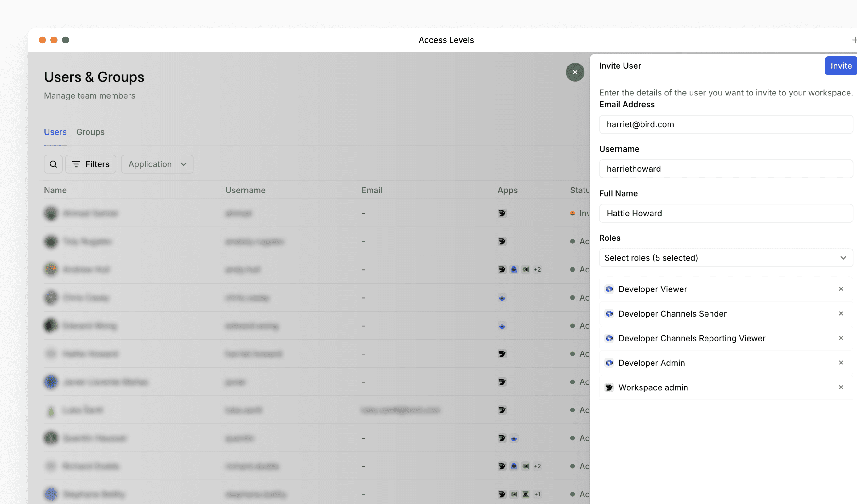Click the search magnifier icon
The height and width of the screenshot is (504, 857).
coord(53,164)
